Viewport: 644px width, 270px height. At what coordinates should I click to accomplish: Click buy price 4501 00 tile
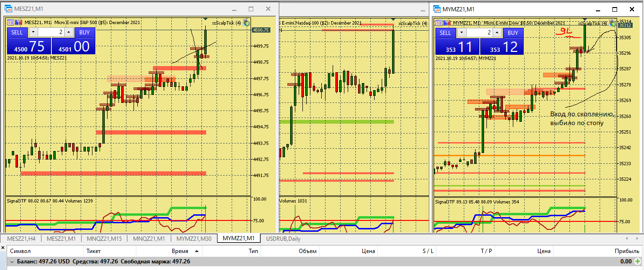pyautogui.click(x=73, y=46)
